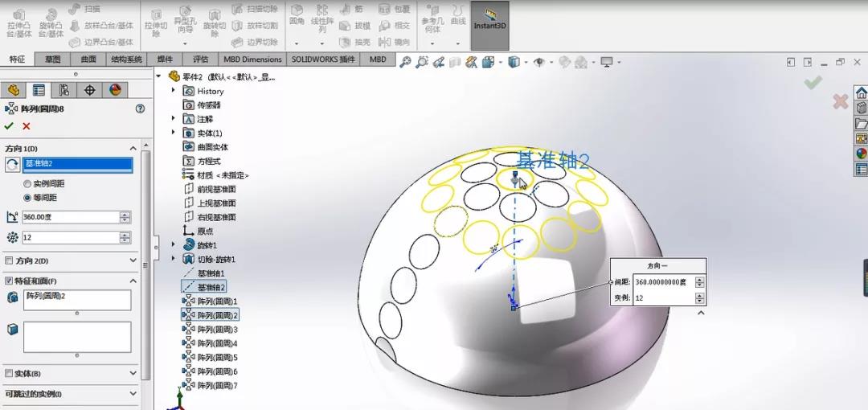
Task: Switch to the 结构系统 ribbon tab
Action: [127, 59]
